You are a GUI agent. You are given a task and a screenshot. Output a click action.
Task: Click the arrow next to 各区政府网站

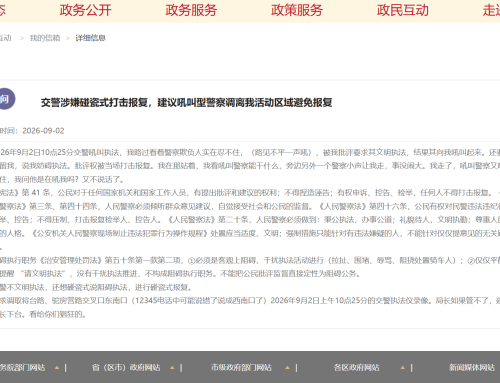click(x=403, y=368)
